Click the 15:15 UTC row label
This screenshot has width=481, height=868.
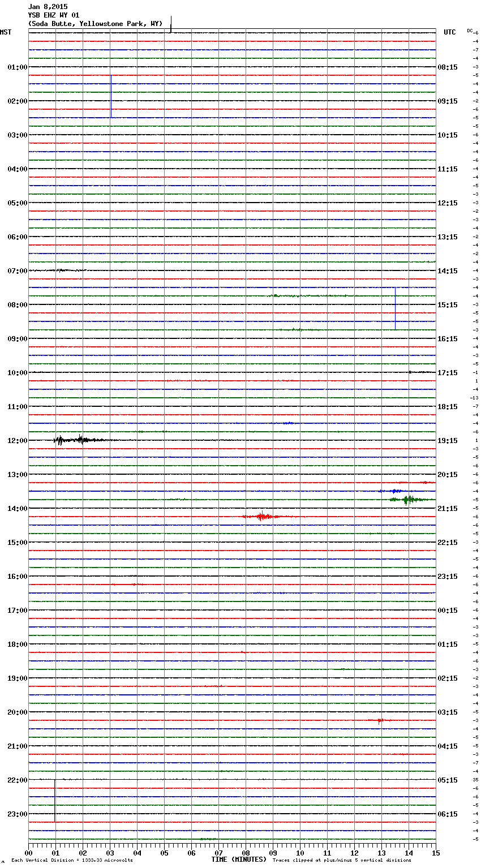[448, 305]
